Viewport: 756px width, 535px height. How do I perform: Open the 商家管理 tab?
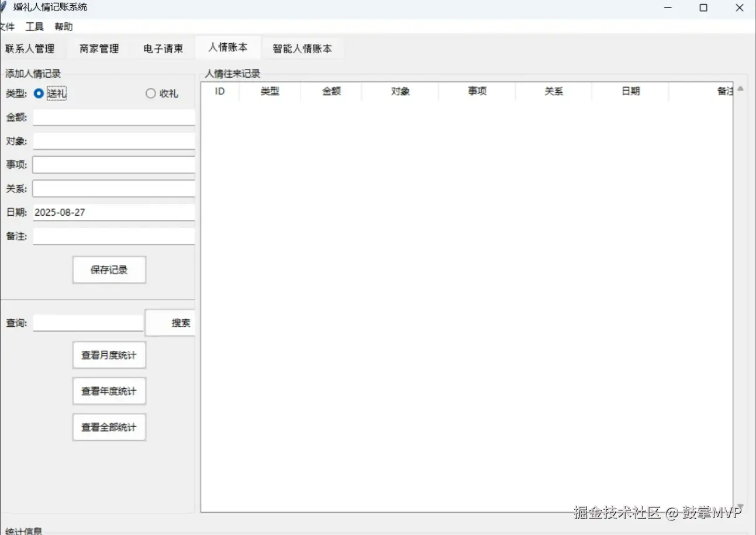click(98, 48)
